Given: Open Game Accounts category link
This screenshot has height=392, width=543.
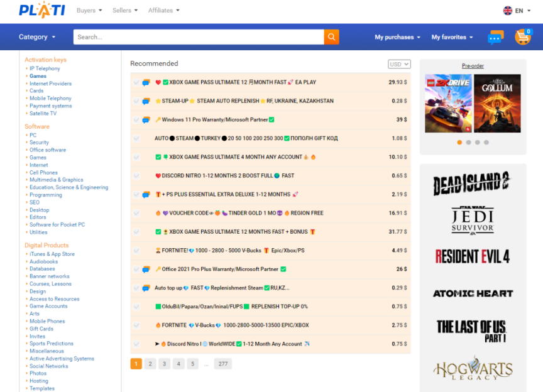Looking at the screenshot, I should (x=48, y=306).
